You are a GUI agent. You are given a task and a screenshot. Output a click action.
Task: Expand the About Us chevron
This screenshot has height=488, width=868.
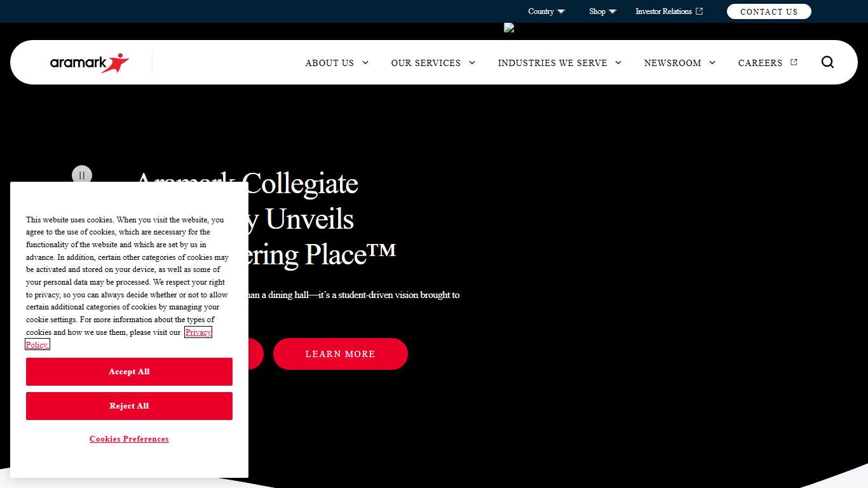click(x=365, y=63)
